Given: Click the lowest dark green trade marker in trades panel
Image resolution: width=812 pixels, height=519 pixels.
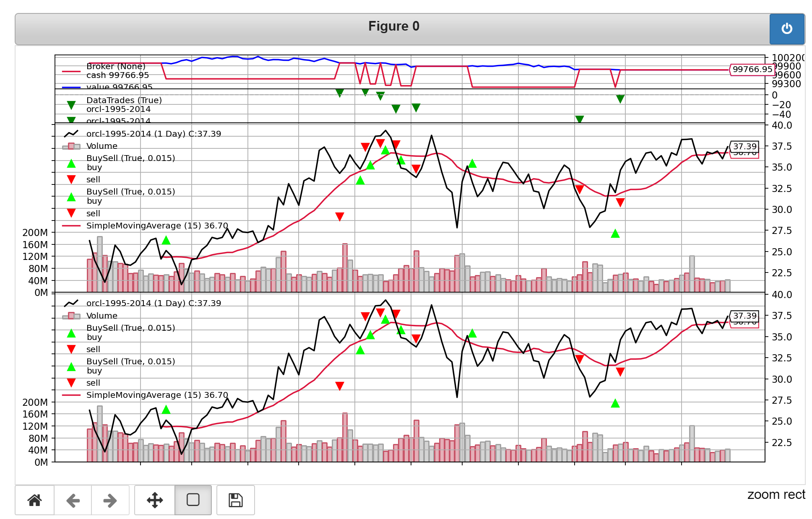Looking at the screenshot, I should (x=580, y=119).
